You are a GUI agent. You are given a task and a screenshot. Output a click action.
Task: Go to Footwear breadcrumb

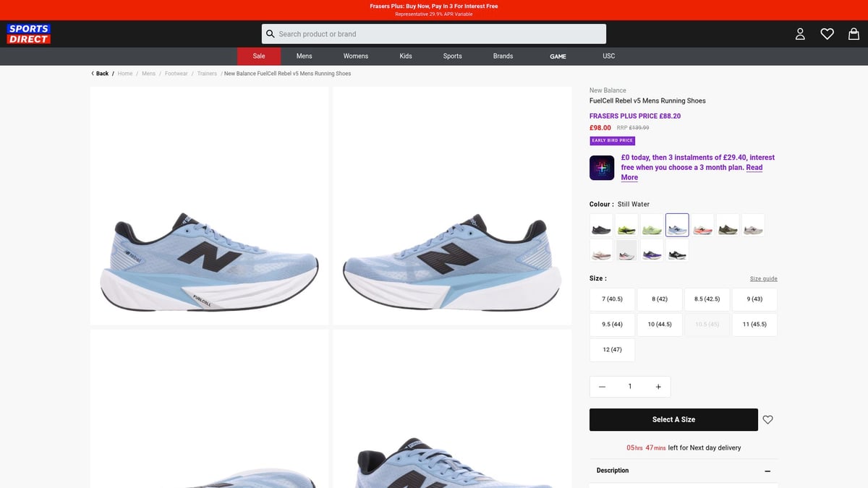tap(176, 74)
